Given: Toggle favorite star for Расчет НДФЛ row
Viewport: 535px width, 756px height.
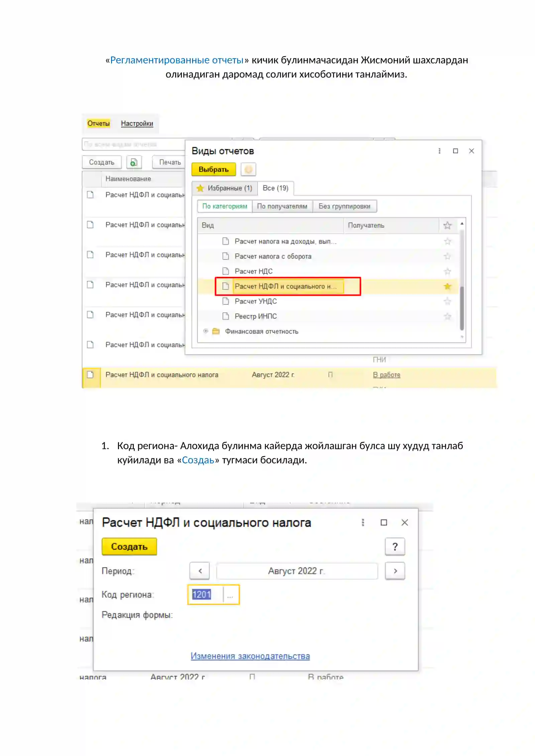Looking at the screenshot, I should tap(447, 286).
